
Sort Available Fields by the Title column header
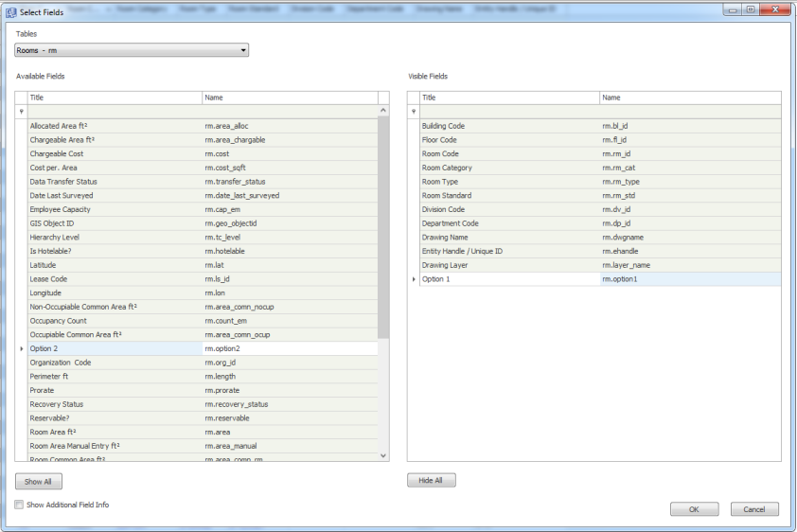coord(114,98)
